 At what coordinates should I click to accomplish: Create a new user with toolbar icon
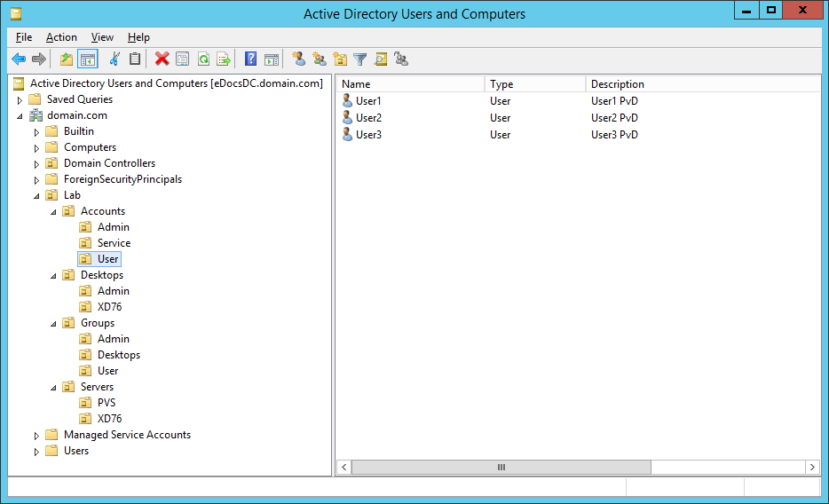(299, 59)
